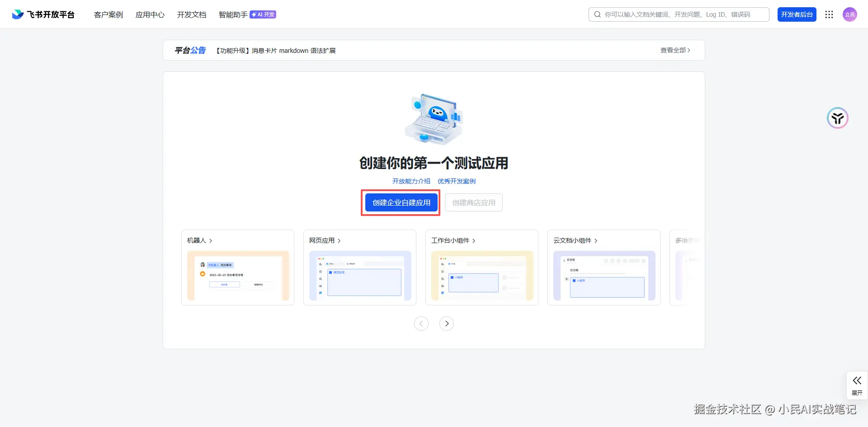
Task: Open the 智能助手 menu
Action: (x=233, y=14)
